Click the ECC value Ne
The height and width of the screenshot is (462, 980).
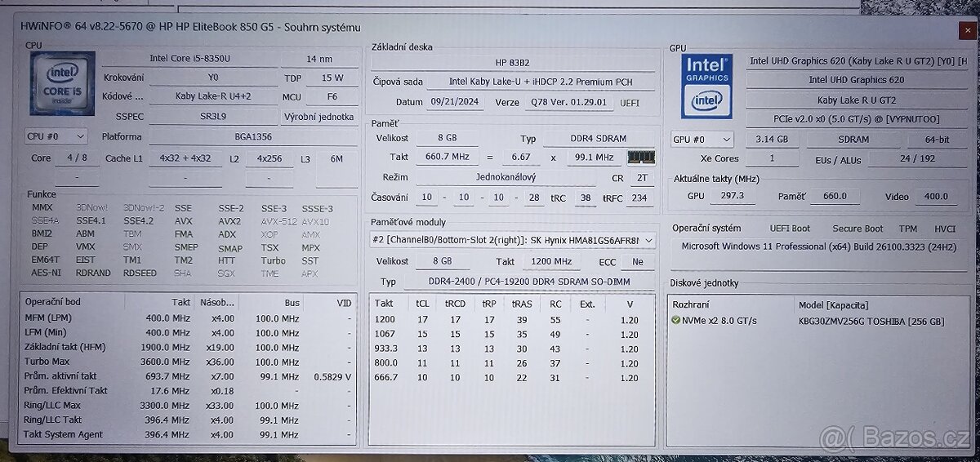coord(637,262)
